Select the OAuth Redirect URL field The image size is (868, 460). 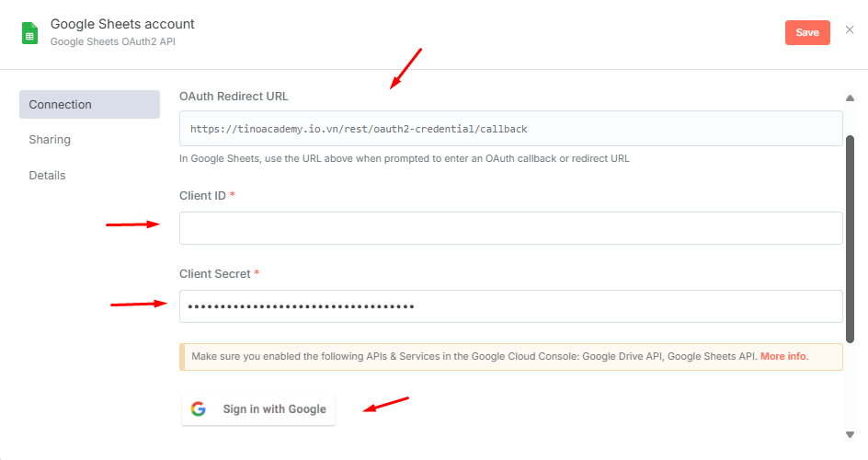tap(510, 129)
